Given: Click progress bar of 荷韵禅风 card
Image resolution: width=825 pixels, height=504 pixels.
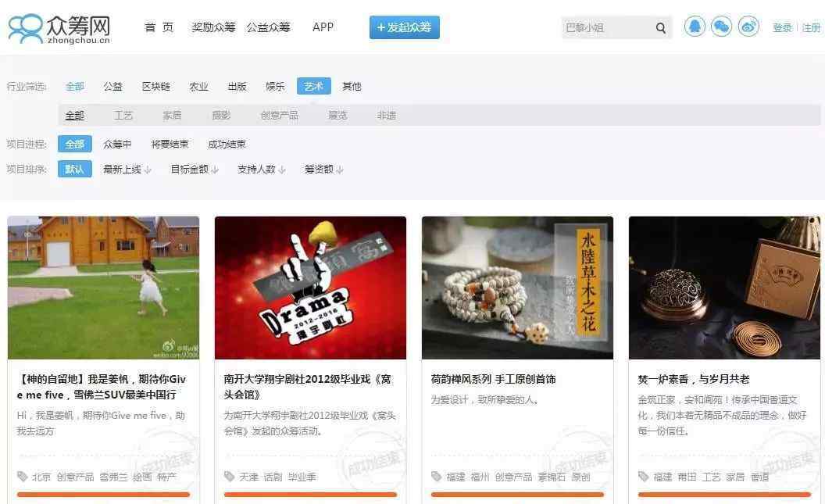Looking at the screenshot, I should [517, 495].
